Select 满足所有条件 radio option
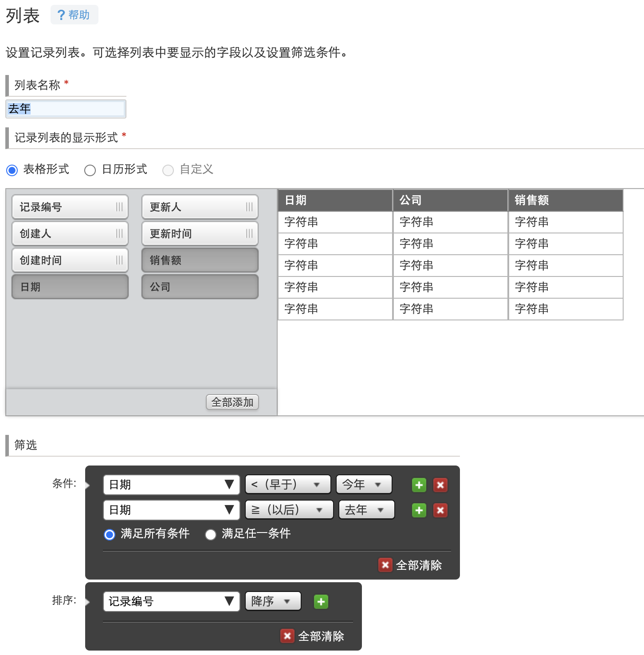Viewport: 644px width, 655px height. pyautogui.click(x=110, y=535)
